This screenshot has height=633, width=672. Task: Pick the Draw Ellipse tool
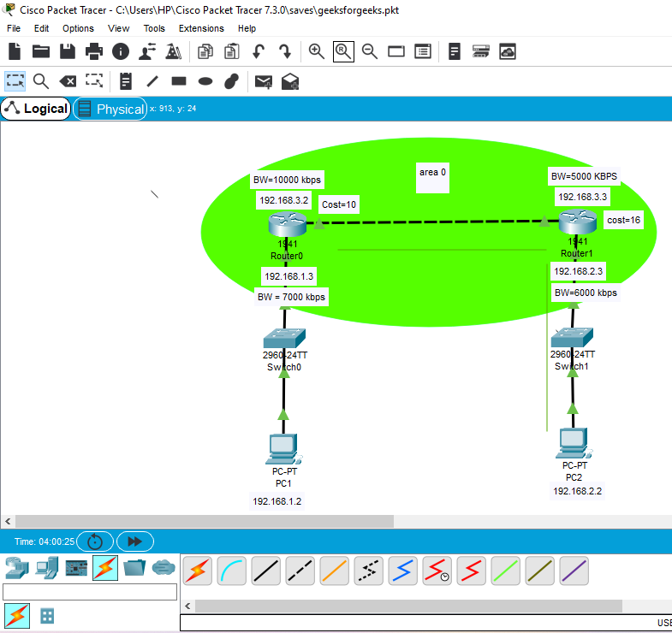click(205, 81)
